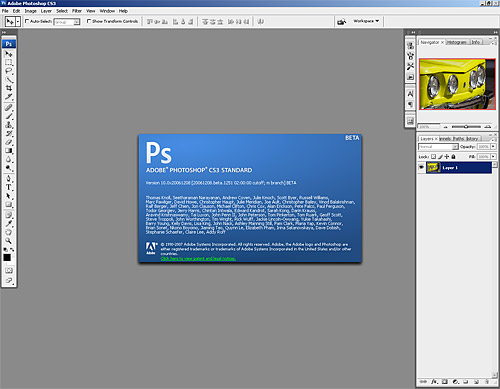The image size is (500, 389).
Task: Click the link layers icon
Action: pos(423,381)
